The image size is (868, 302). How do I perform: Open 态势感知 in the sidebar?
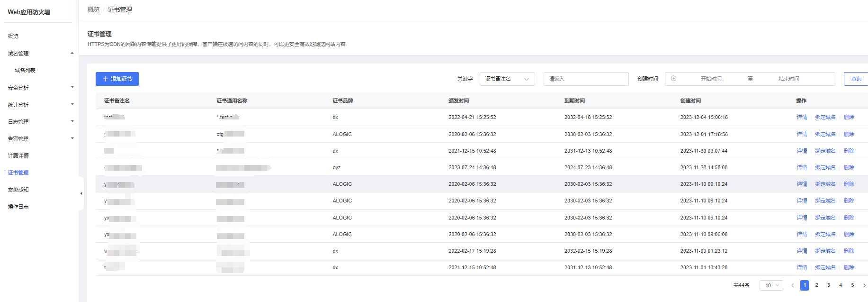coord(18,190)
